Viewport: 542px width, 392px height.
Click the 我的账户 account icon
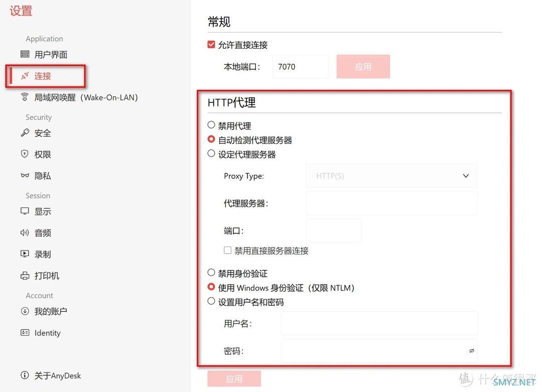[x=25, y=311]
